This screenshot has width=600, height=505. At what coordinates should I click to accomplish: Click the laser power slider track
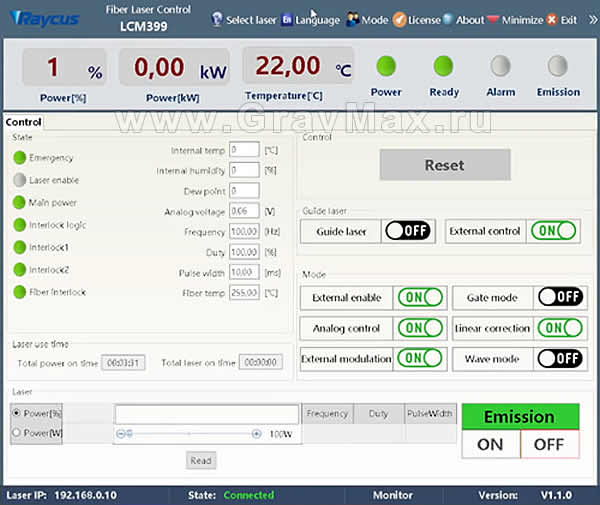click(x=189, y=434)
